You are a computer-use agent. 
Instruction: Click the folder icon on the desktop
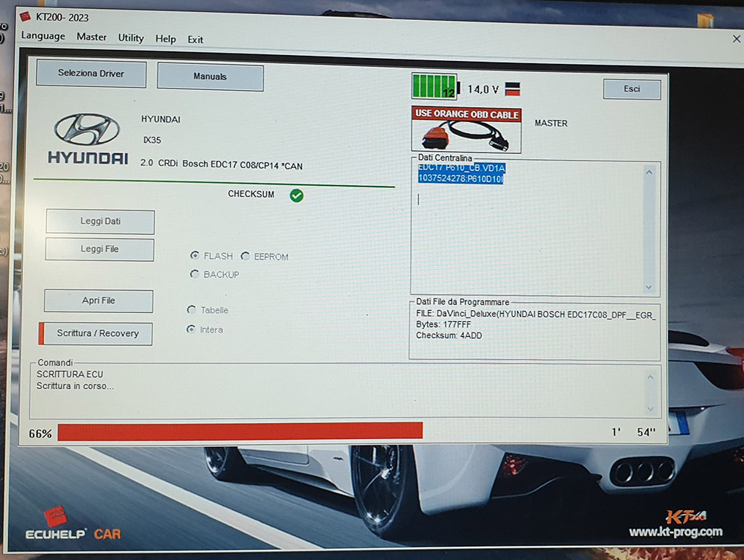pos(705,20)
